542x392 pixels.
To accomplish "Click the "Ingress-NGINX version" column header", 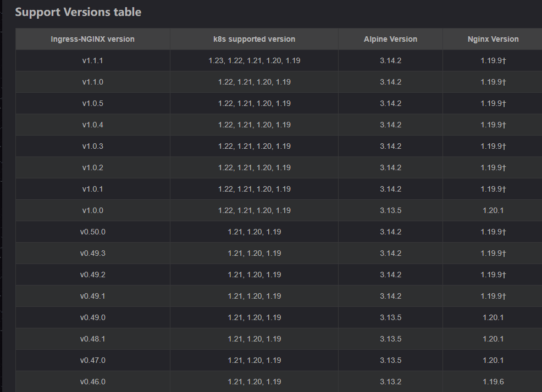I will (x=92, y=39).
